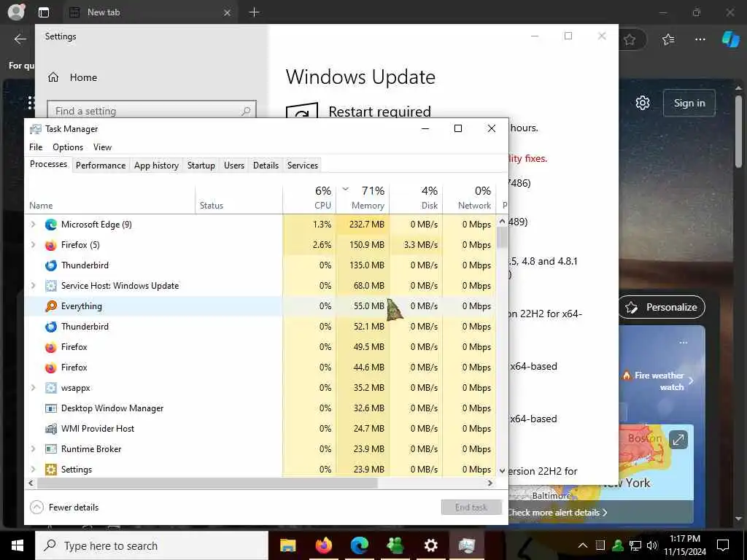Click the WMI Provider Host icon
This screenshot has height=560, width=747.
click(51, 429)
